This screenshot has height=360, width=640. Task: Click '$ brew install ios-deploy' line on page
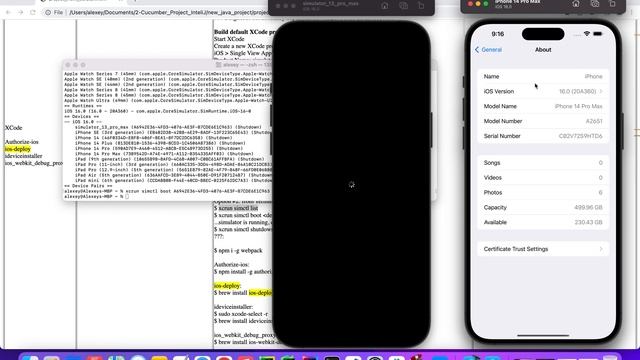(243, 293)
